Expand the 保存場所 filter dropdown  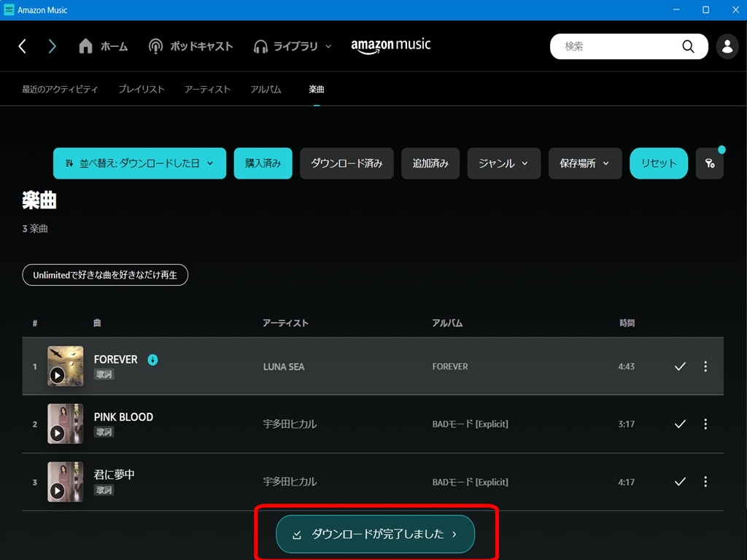click(x=585, y=163)
